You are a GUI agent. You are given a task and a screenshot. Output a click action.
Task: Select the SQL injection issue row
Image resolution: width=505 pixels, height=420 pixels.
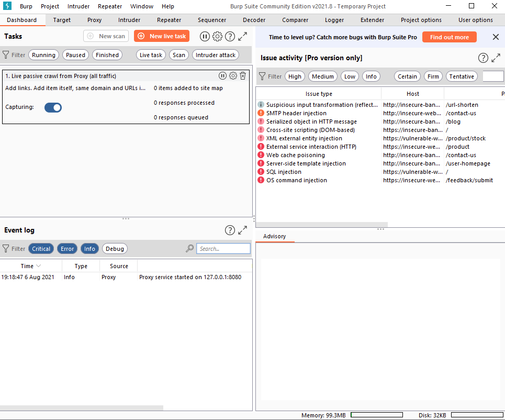[284, 172]
